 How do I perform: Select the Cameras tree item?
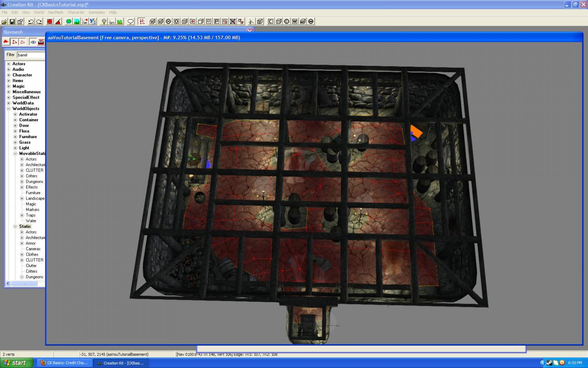[33, 249]
